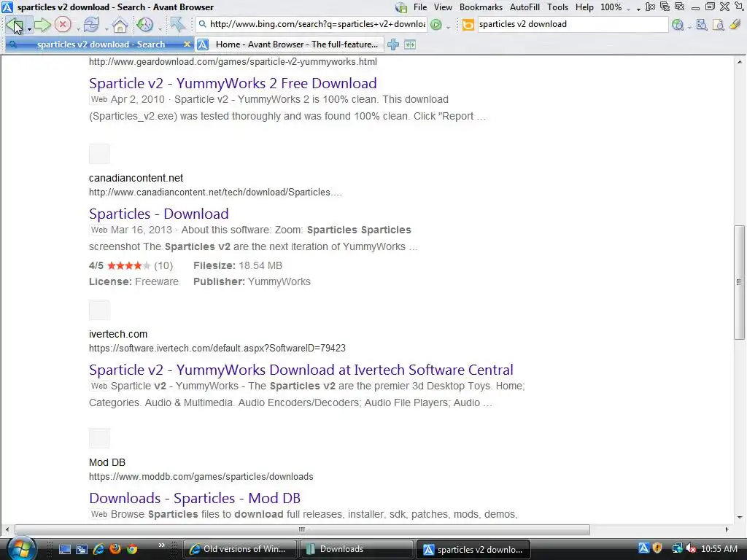747x560 pixels.
Task: Open YummyWorks Download at Ivertech Software Central link
Action: (x=301, y=370)
